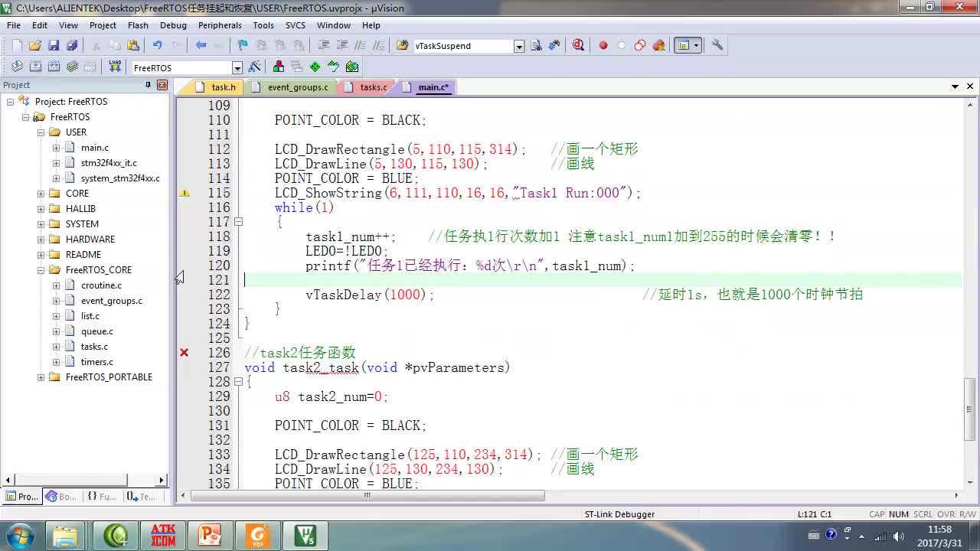Collapse the Project: FreeRTOS tree root
Screen dimensions: 980x551
coord(10,102)
